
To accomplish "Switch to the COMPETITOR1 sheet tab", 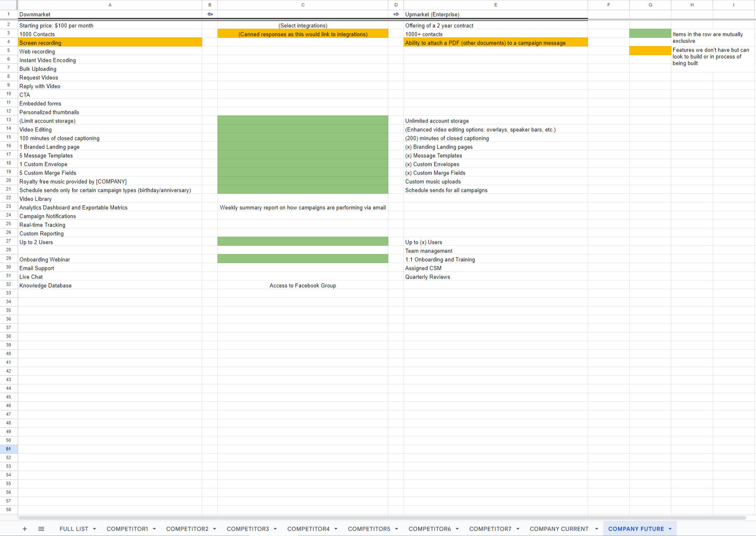I will (x=127, y=529).
